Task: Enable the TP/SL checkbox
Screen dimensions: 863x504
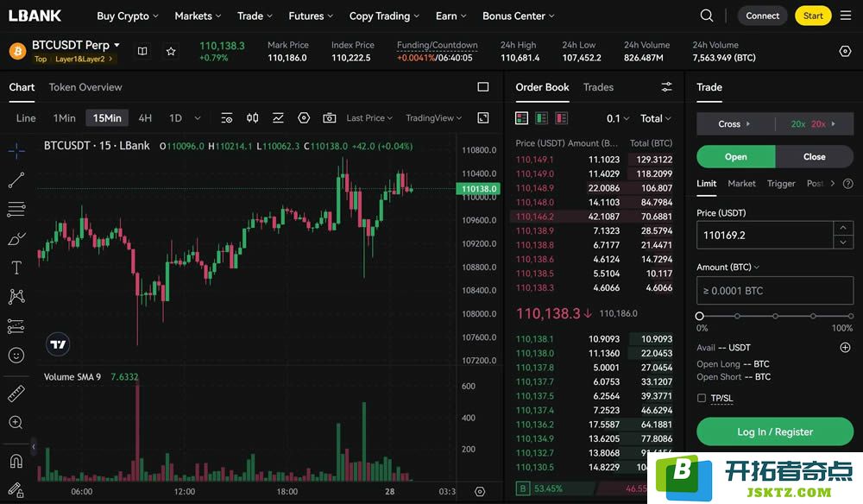Action: pyautogui.click(x=701, y=398)
